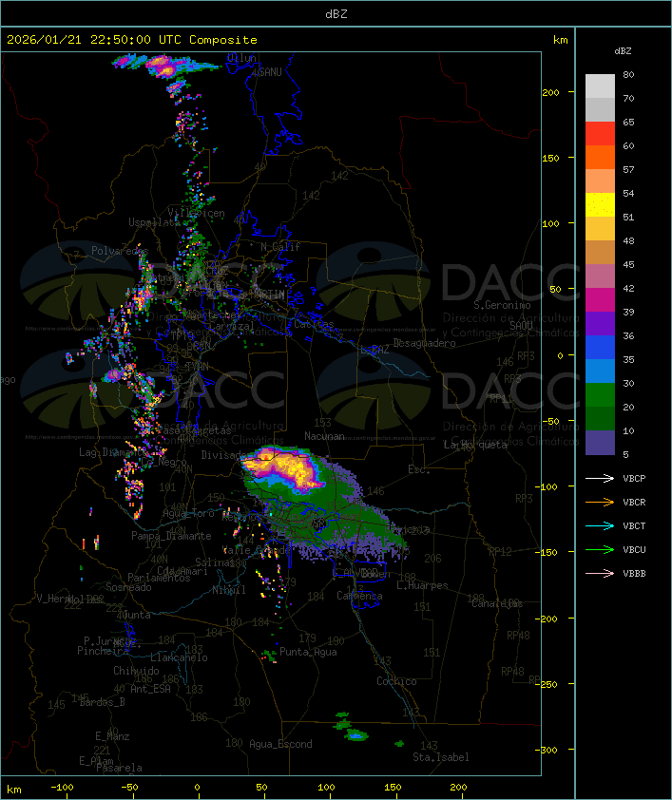
Task: Pick the red 60-65 dBZ legend swatch
Action: tap(600, 134)
